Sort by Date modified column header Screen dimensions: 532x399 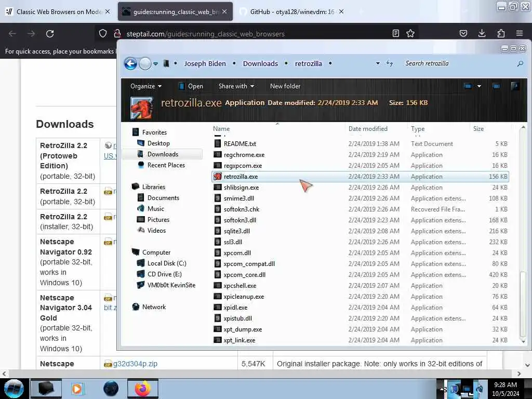coord(376,129)
